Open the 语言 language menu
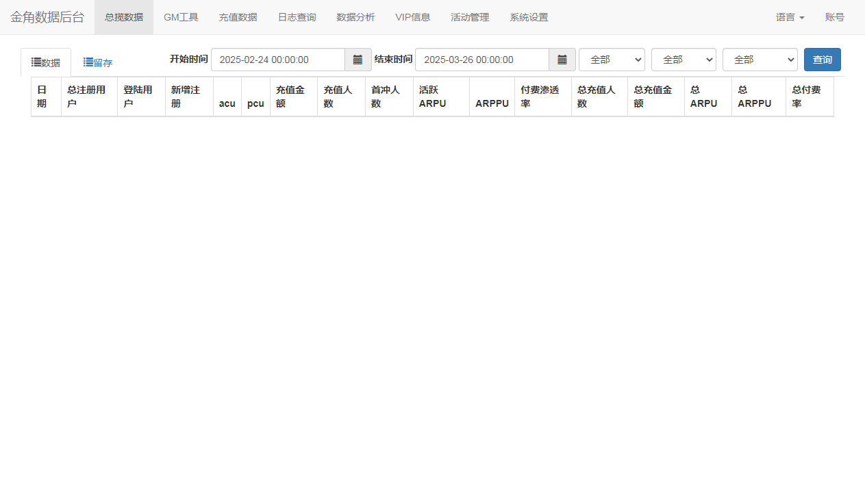Viewport: 865px width, 504px height. [790, 17]
